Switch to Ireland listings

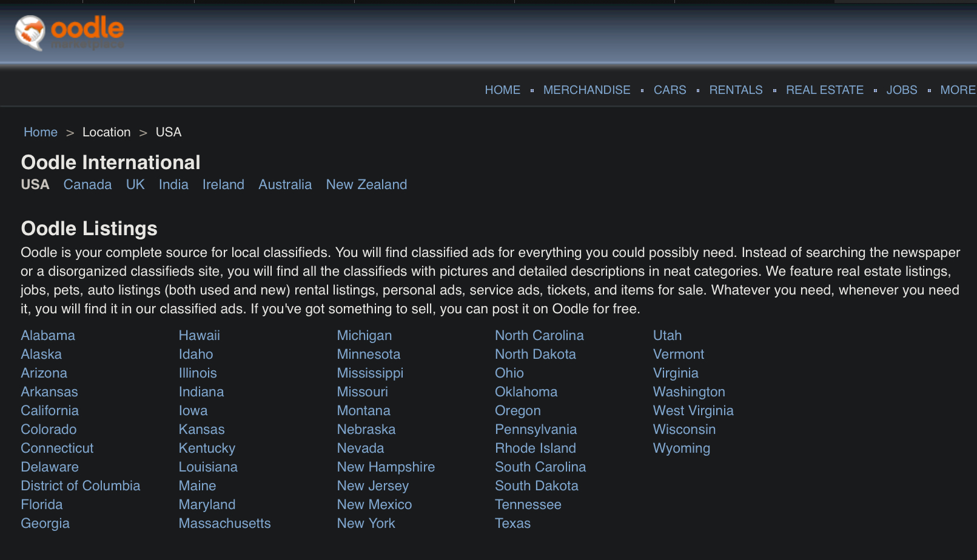223,185
